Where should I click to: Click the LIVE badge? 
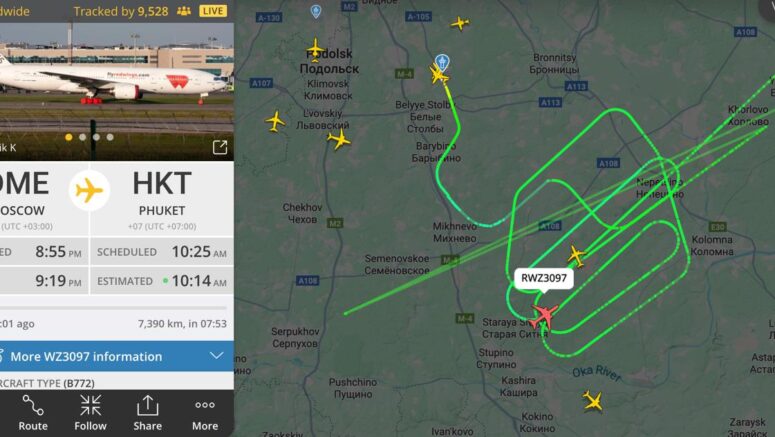pos(213,11)
